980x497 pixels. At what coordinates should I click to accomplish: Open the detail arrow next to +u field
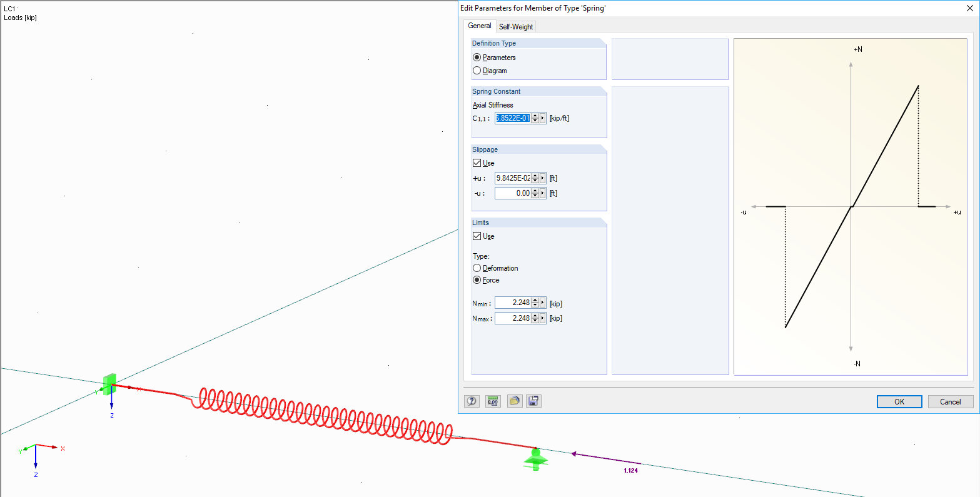(x=543, y=178)
